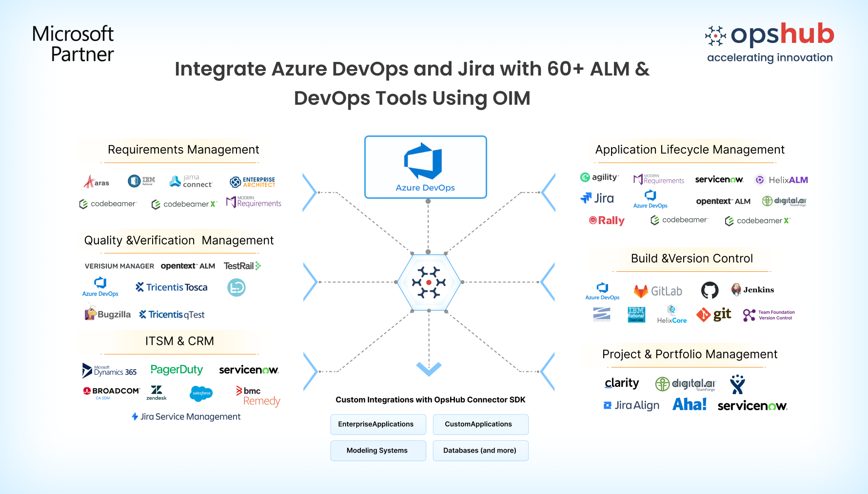The height and width of the screenshot is (494, 868).
Task: Select the Jenkins logo
Action: point(752,290)
